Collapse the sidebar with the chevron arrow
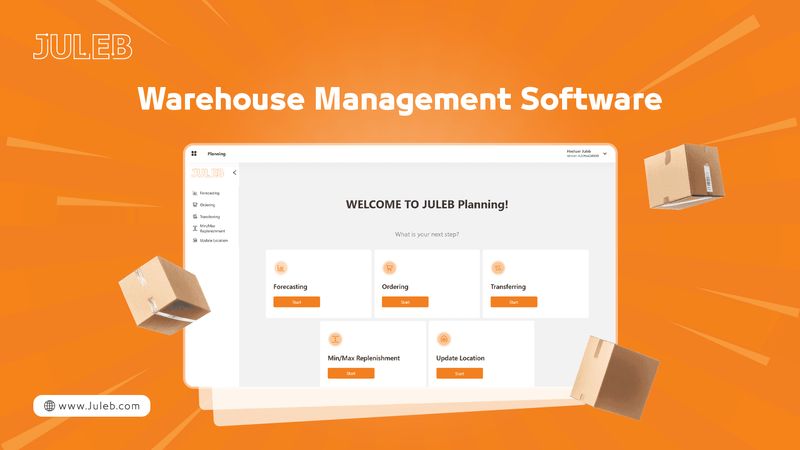The width and height of the screenshot is (800, 450). coord(234,173)
